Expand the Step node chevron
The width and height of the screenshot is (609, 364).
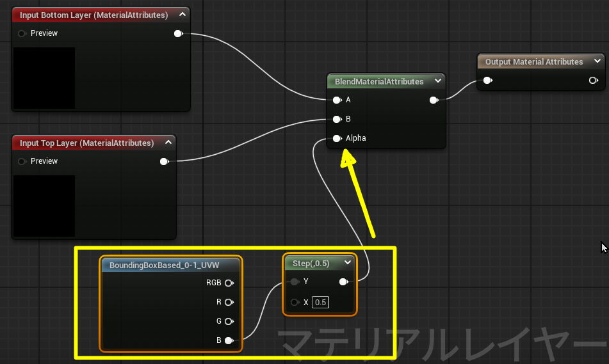[348, 263]
